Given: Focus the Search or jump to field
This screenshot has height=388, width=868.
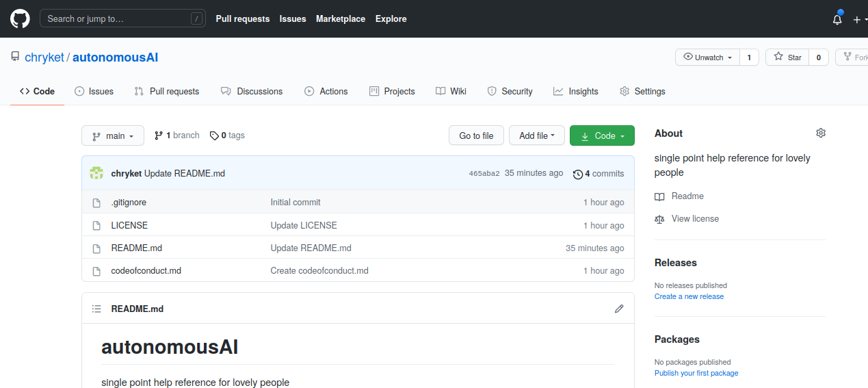Looking at the screenshot, I should [122, 18].
